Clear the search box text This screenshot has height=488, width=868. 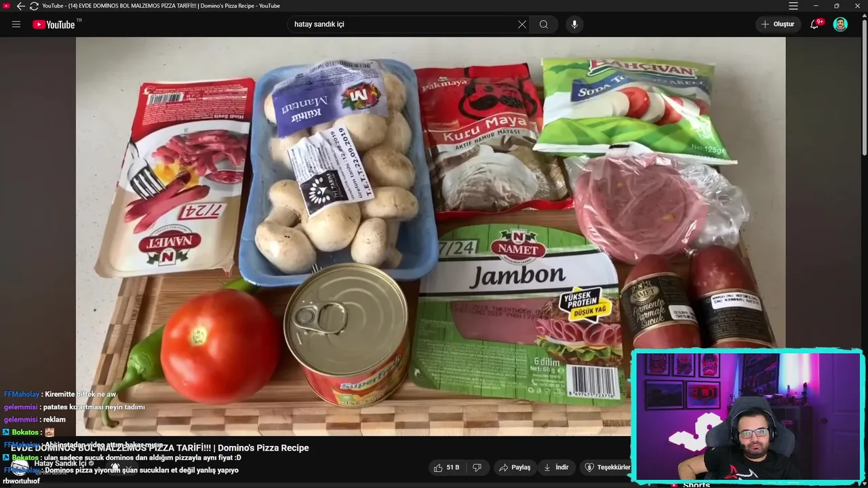(x=522, y=24)
